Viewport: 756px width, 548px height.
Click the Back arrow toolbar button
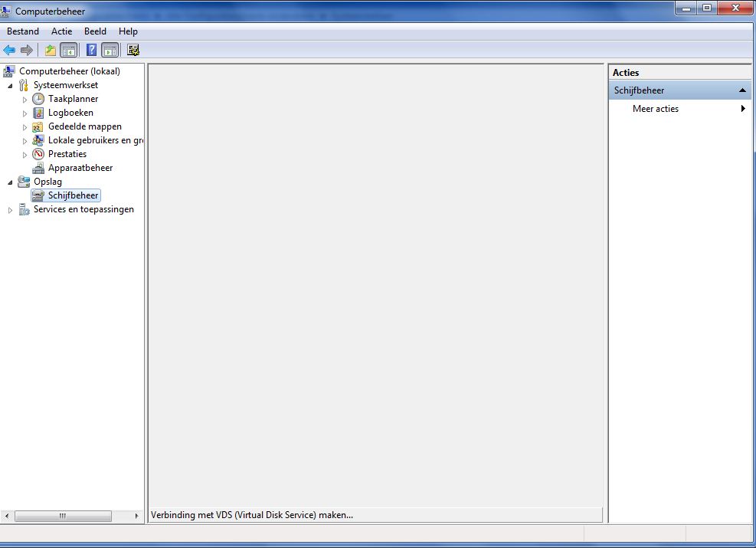pyautogui.click(x=9, y=50)
